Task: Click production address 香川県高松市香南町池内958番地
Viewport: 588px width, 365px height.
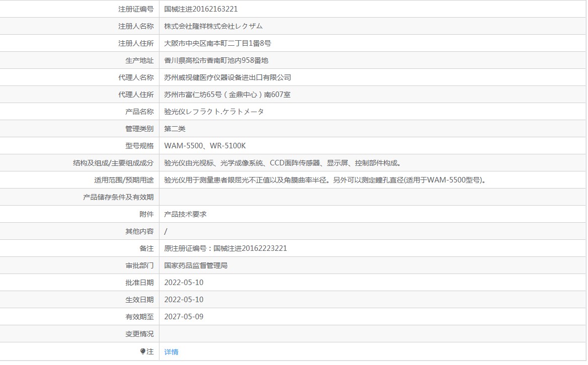Action: point(216,60)
